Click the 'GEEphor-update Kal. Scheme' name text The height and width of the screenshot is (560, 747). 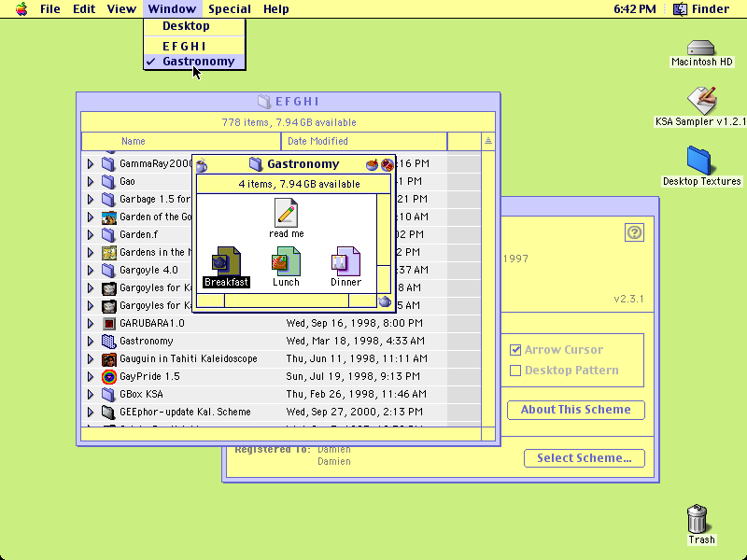click(x=185, y=412)
